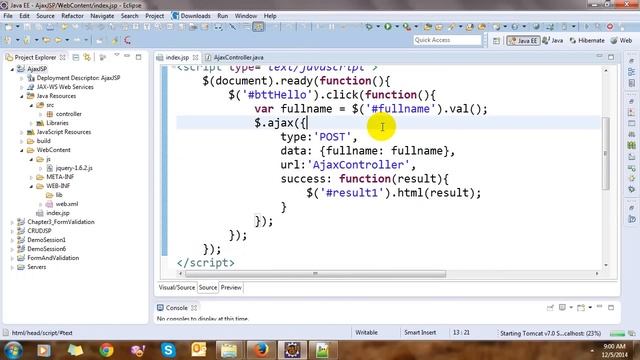Open the Debug configurations dropdown arrow
Viewport: 640px width, 360px height.
[378, 27]
